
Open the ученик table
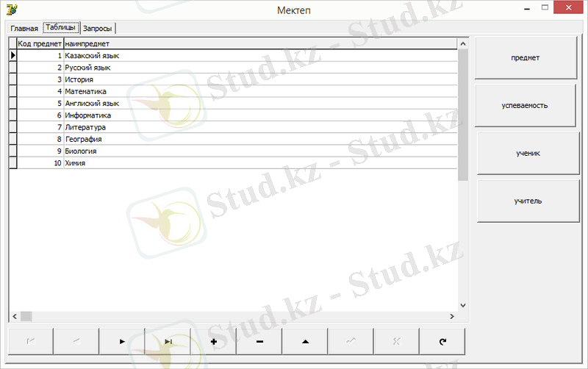pyautogui.click(x=528, y=153)
